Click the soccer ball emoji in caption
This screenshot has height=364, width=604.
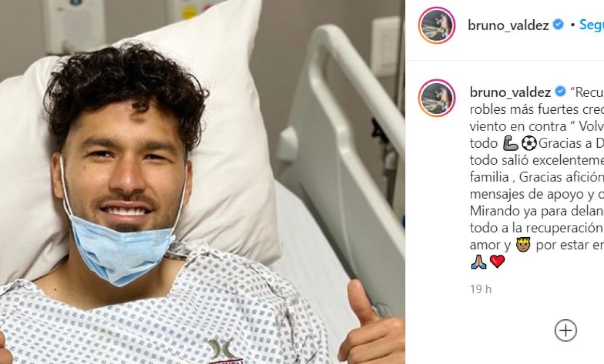click(x=529, y=144)
